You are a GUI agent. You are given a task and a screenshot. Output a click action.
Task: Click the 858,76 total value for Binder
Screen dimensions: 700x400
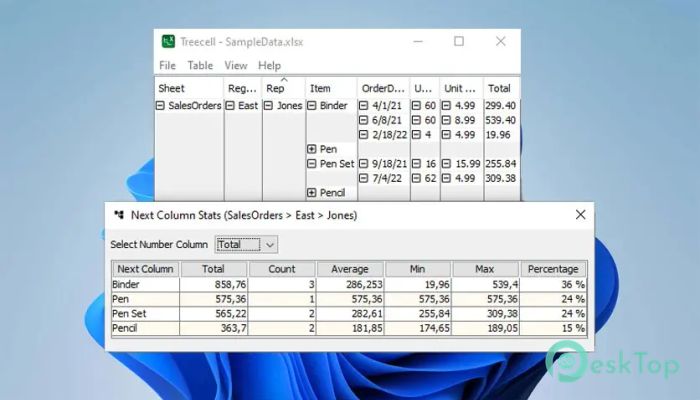click(213, 284)
